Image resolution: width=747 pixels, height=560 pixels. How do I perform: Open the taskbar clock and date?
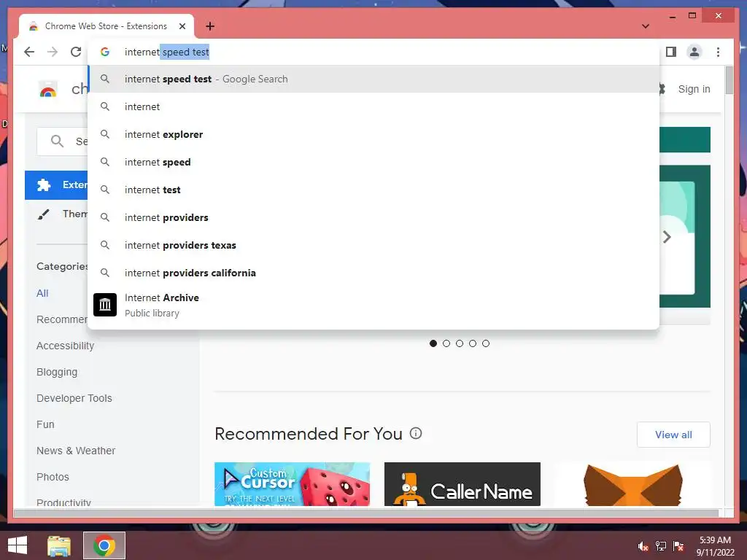tap(715, 546)
